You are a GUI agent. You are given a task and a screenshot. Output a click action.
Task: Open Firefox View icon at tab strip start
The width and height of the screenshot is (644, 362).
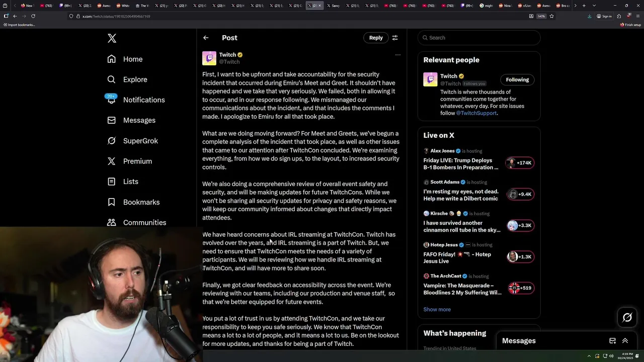point(5,6)
